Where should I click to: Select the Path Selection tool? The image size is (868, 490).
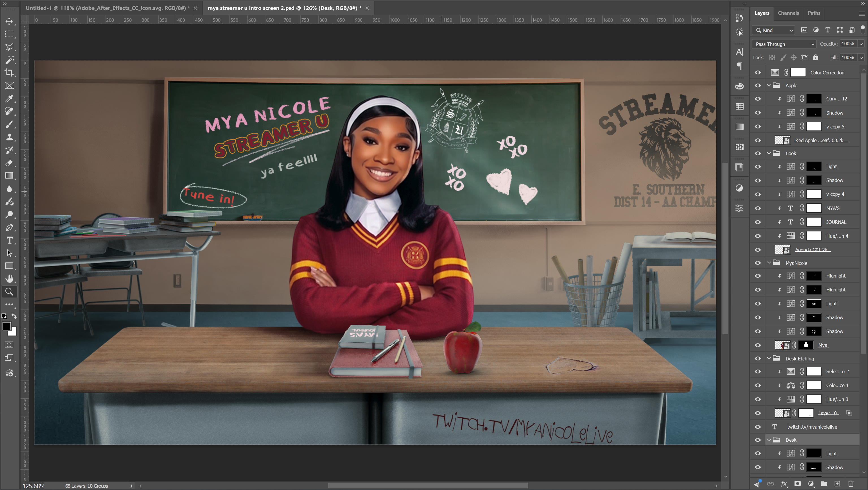pos(9,253)
